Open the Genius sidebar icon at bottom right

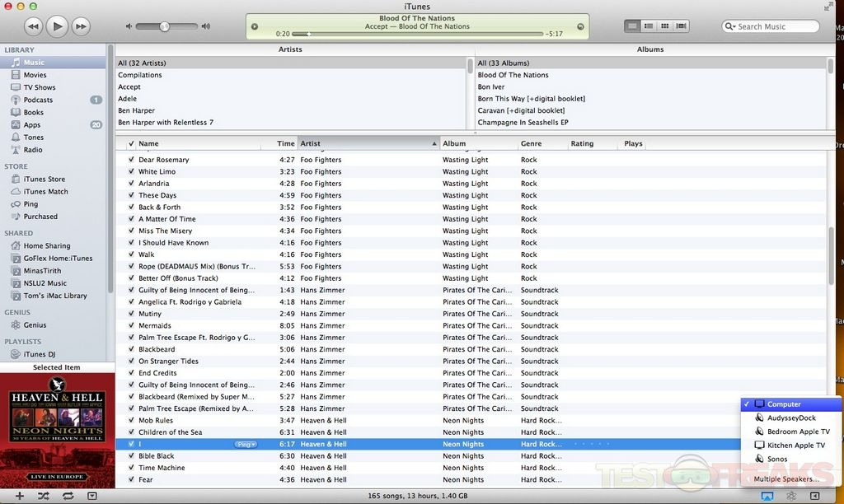[790, 496]
